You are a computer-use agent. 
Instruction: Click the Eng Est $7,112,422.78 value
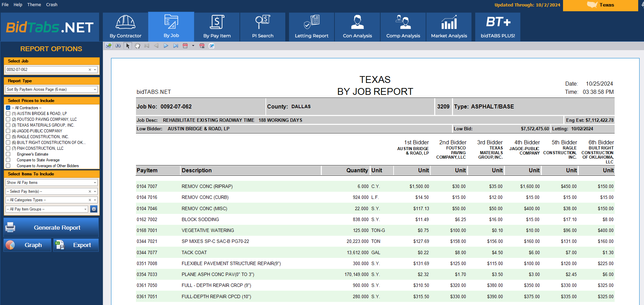pyautogui.click(x=599, y=120)
